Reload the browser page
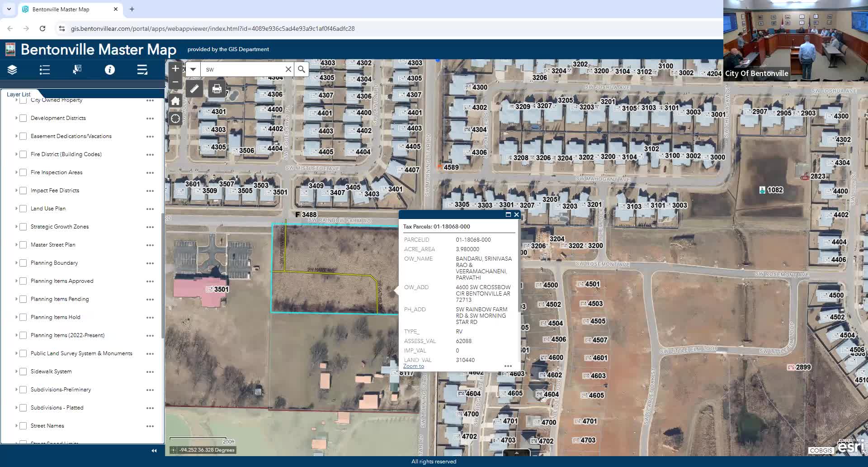 42,29
